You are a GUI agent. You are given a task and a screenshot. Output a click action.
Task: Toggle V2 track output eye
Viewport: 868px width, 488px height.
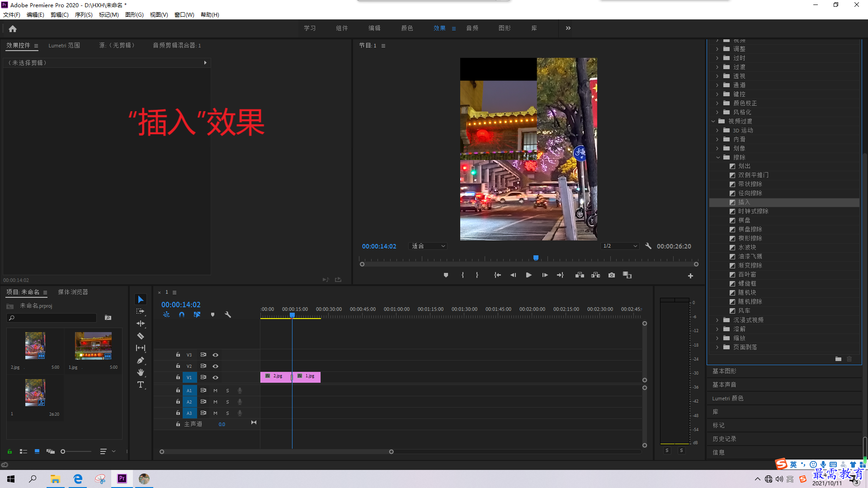point(216,366)
